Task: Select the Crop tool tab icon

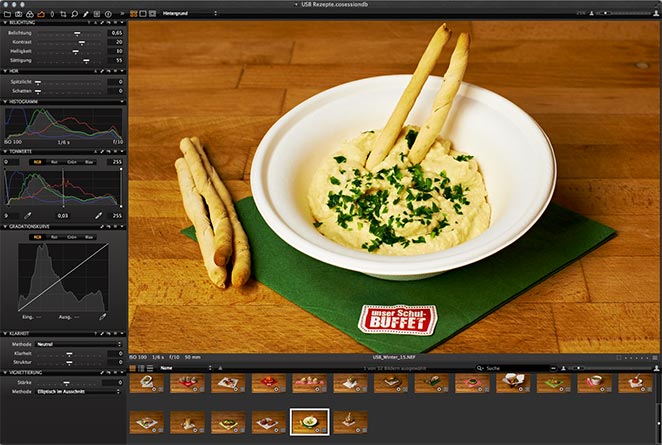Action: (x=63, y=14)
